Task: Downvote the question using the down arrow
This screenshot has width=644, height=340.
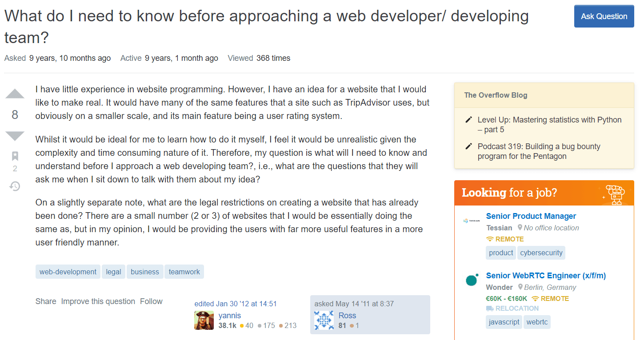Action: [x=15, y=136]
